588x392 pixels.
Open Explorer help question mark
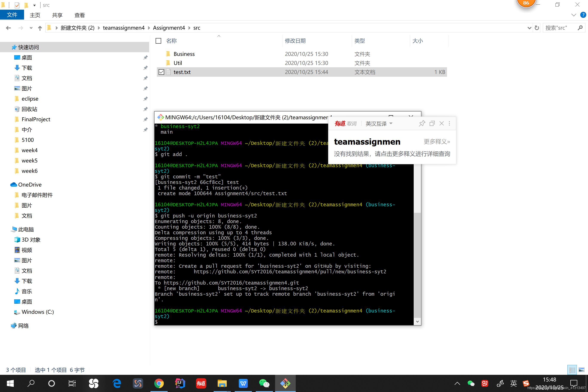(x=583, y=15)
